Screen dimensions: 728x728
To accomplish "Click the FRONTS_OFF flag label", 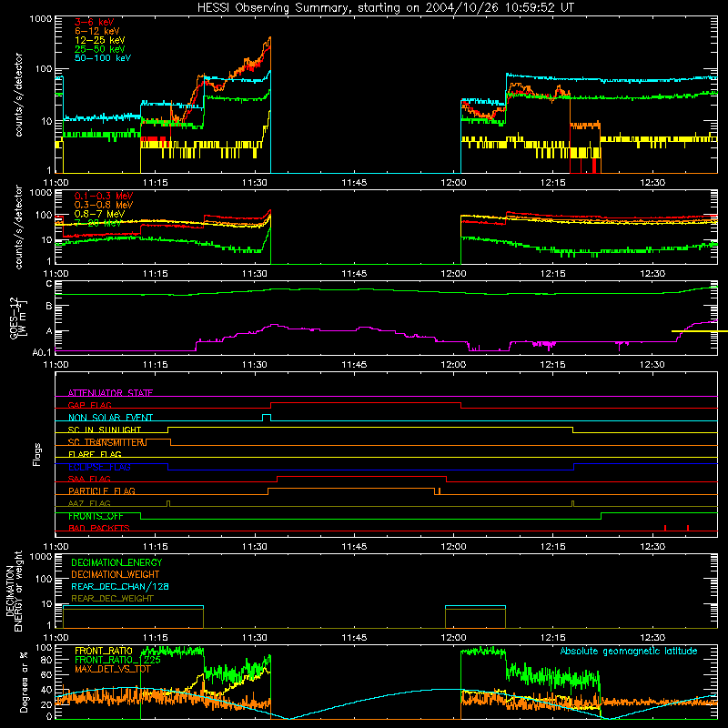I will click(96, 516).
